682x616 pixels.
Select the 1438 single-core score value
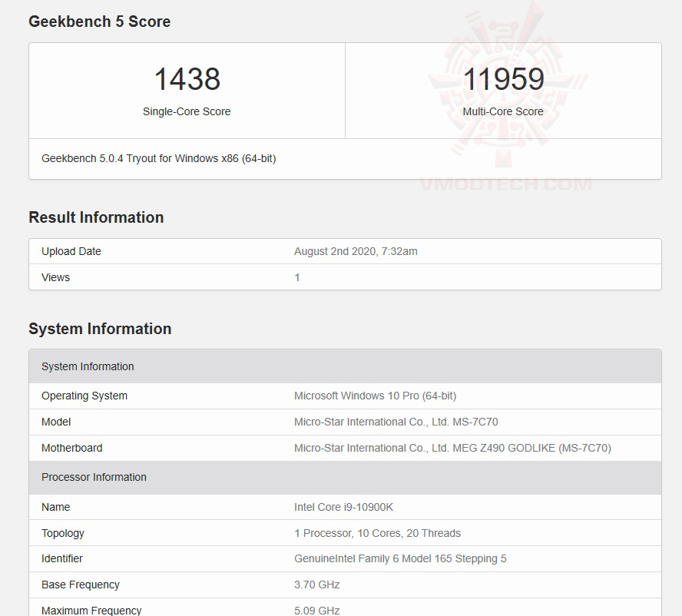[187, 79]
